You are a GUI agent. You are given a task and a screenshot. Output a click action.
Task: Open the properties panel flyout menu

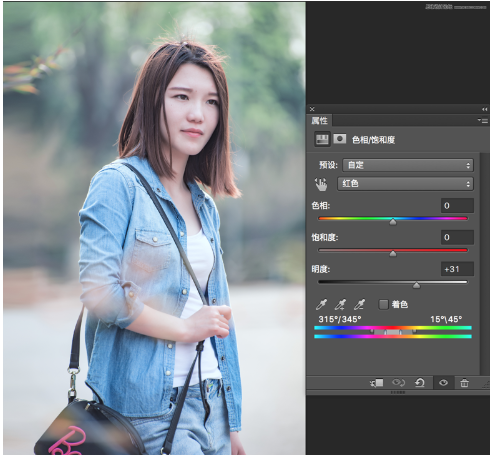483,120
